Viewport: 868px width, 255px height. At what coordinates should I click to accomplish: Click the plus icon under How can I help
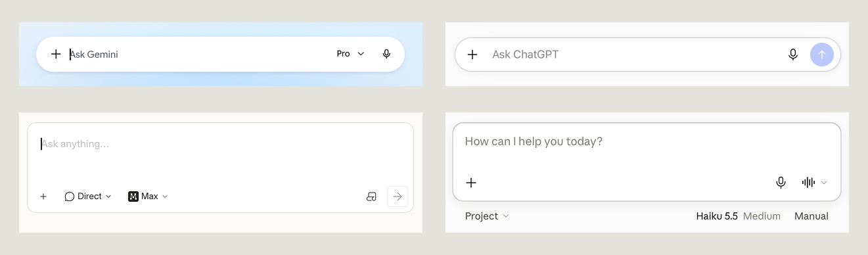471,183
